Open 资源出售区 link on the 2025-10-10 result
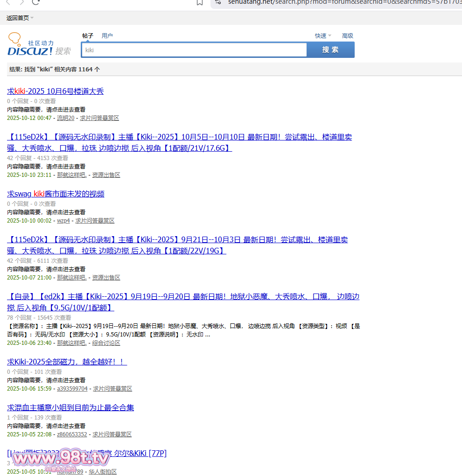The image size is (462, 476). point(106,175)
